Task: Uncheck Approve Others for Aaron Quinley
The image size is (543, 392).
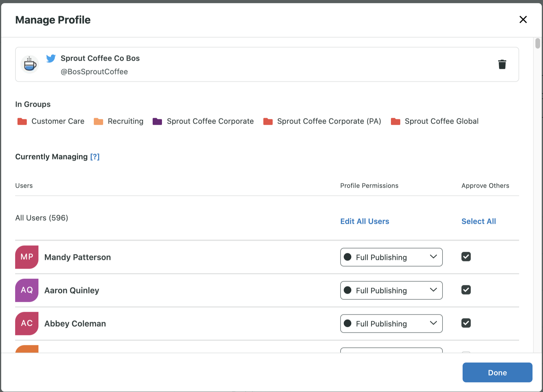Action: (466, 290)
